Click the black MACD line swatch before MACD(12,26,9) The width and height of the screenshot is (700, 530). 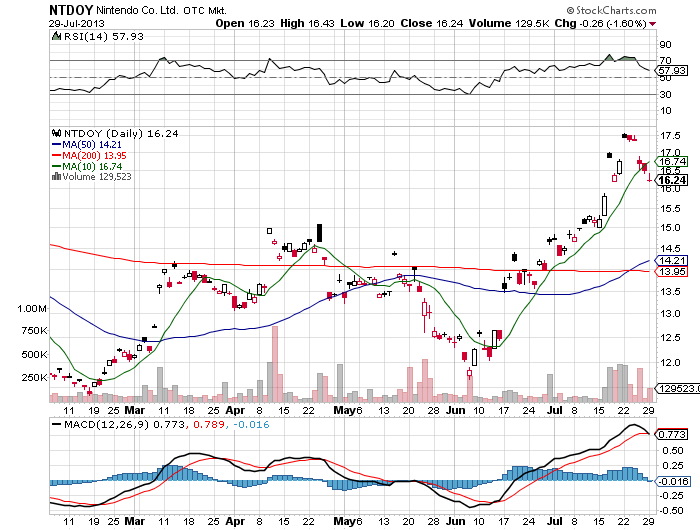(57, 424)
